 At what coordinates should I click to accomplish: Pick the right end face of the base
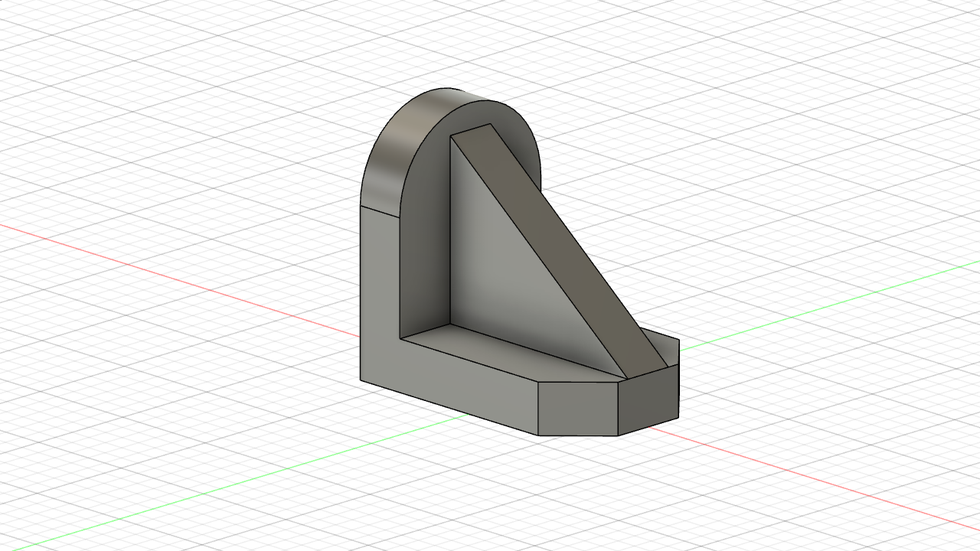(648, 399)
